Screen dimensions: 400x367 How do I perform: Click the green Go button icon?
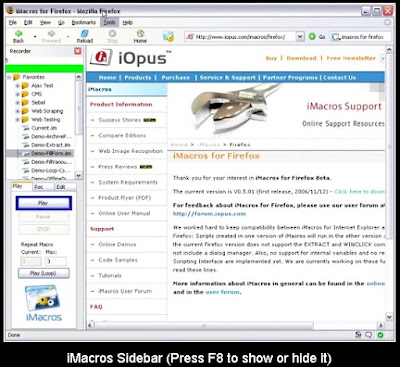point(312,36)
